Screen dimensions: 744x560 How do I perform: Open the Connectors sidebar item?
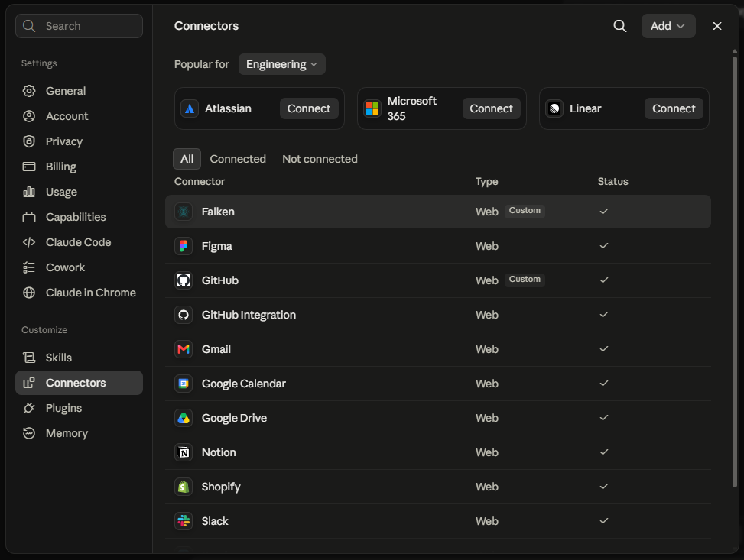click(x=79, y=383)
